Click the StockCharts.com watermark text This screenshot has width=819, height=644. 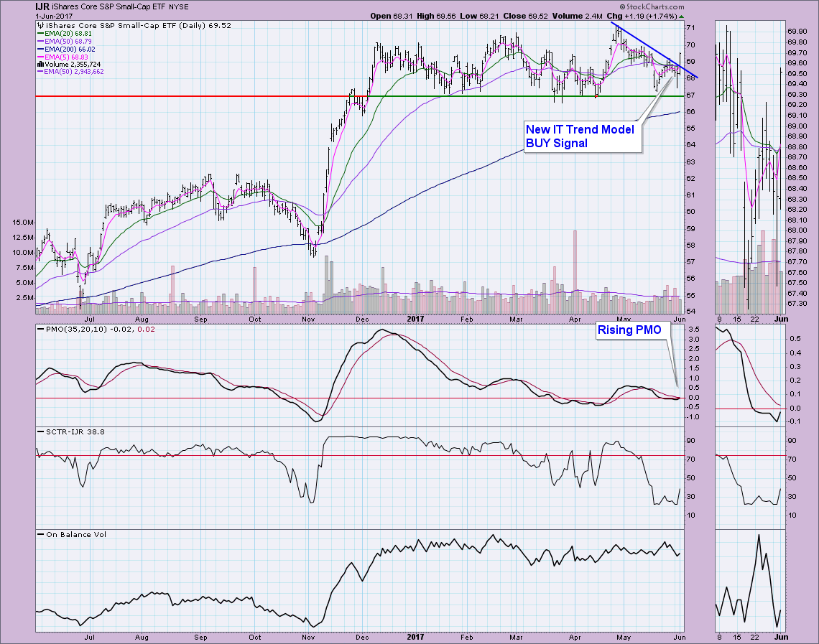(x=652, y=6)
